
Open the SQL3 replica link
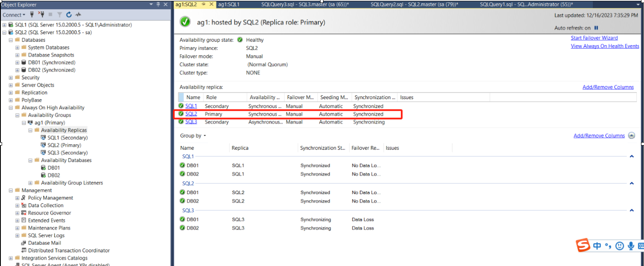191,122
